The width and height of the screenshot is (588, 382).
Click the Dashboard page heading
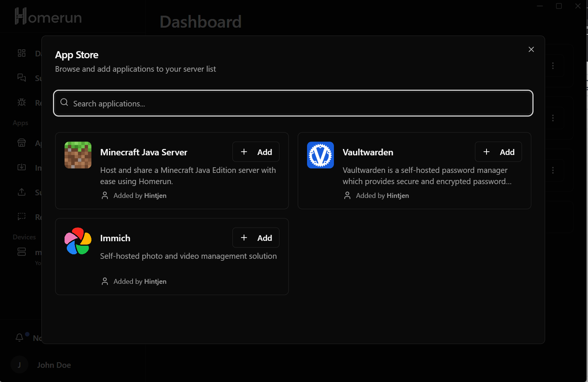201,22
